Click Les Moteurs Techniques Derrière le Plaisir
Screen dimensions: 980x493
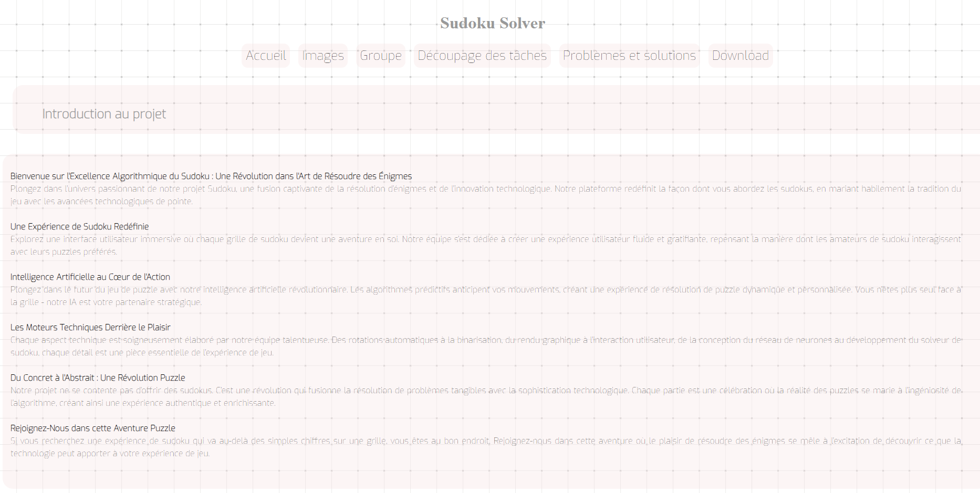90,327
